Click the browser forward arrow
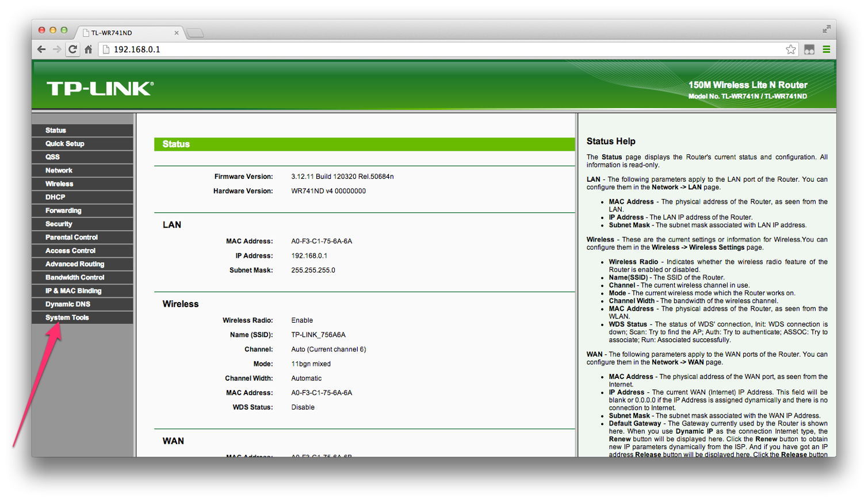This screenshot has height=501, width=868. 57,49
